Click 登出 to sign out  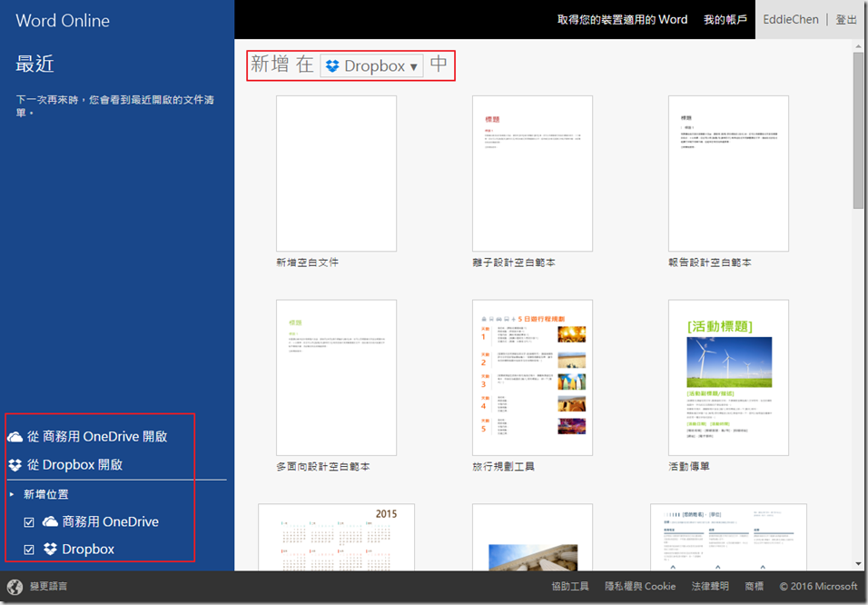pos(846,19)
